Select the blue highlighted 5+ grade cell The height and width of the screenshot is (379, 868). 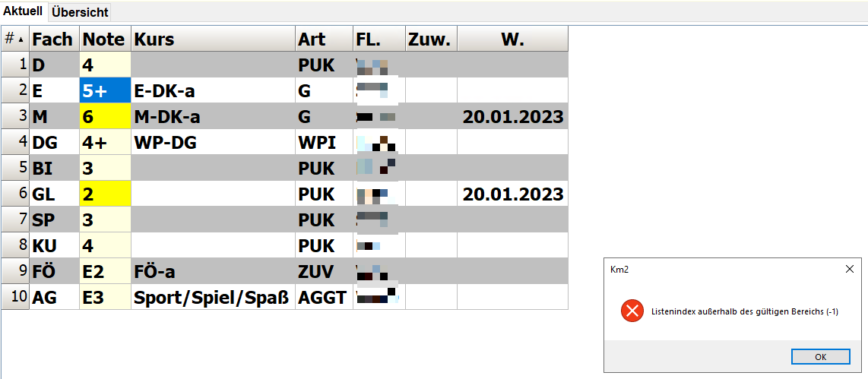coord(105,90)
